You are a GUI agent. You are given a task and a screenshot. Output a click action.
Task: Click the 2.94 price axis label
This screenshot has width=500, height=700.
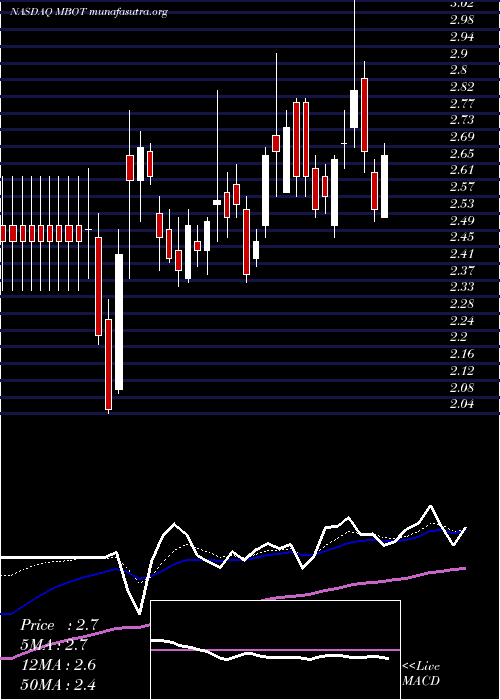pyautogui.click(x=462, y=37)
